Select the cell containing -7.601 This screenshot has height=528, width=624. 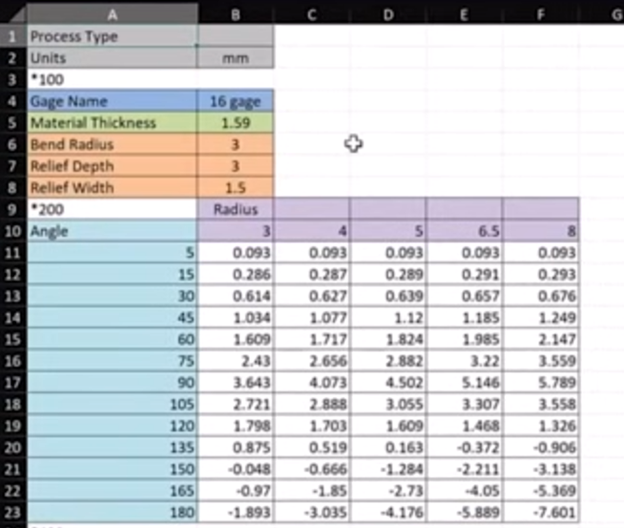pyautogui.click(x=541, y=512)
